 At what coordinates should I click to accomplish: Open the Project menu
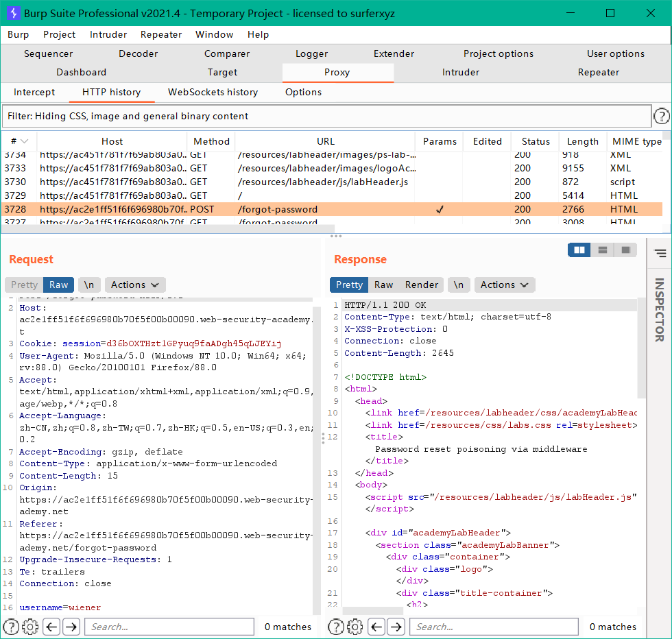pyautogui.click(x=59, y=34)
